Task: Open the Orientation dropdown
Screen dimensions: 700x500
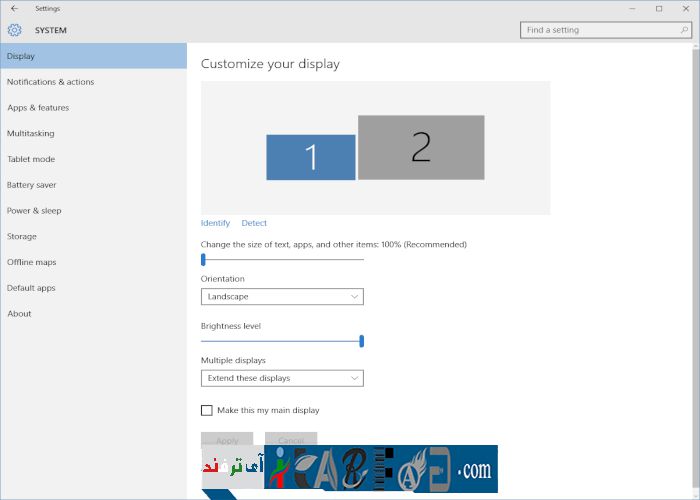Action: 282,297
